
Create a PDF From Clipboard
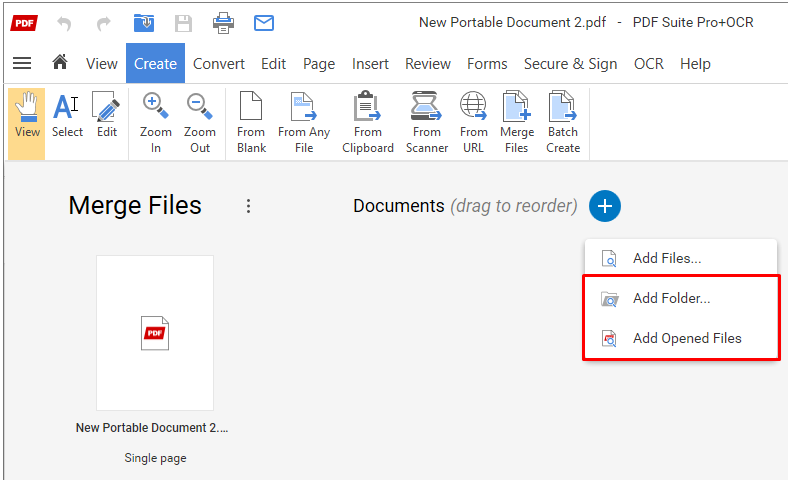click(x=368, y=124)
